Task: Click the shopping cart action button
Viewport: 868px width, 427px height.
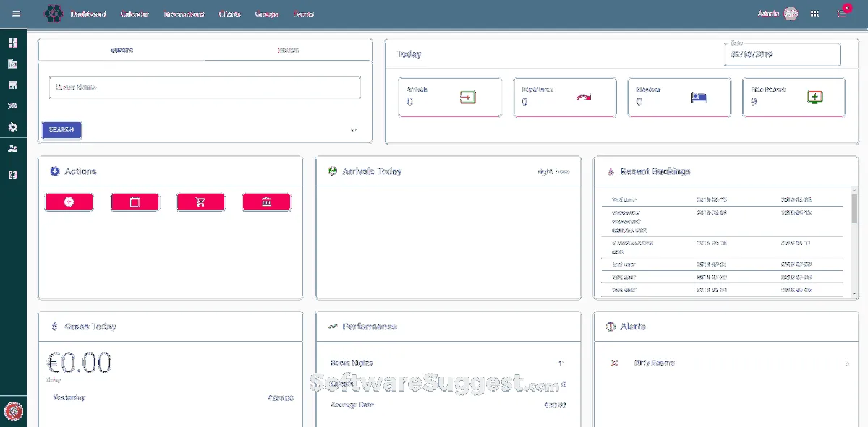Action: pyautogui.click(x=200, y=202)
